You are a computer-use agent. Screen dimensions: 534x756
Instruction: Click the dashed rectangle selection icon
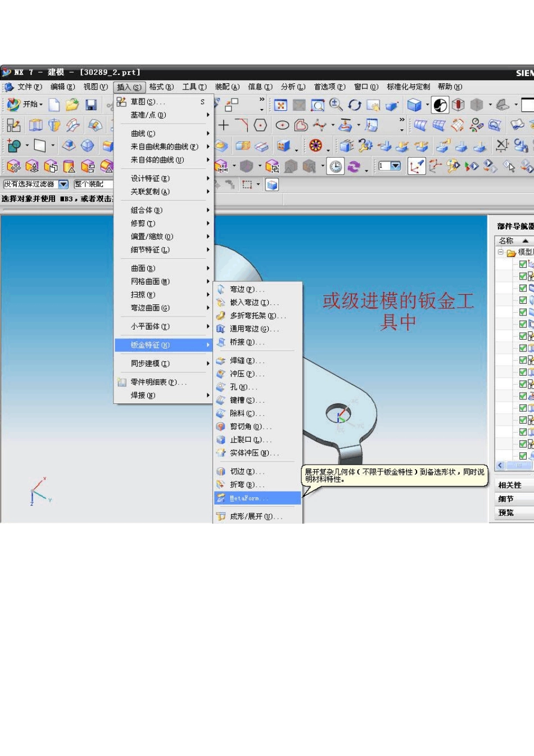point(247,184)
